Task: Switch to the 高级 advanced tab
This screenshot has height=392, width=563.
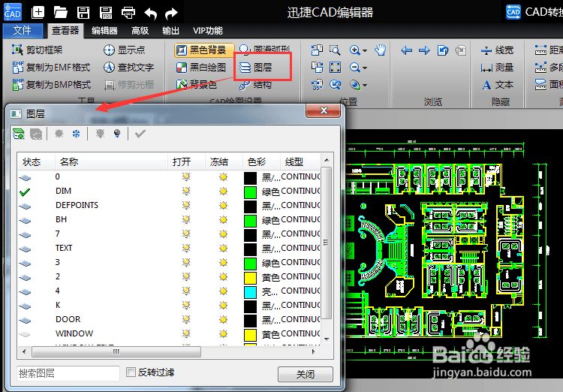Action: pos(140,31)
